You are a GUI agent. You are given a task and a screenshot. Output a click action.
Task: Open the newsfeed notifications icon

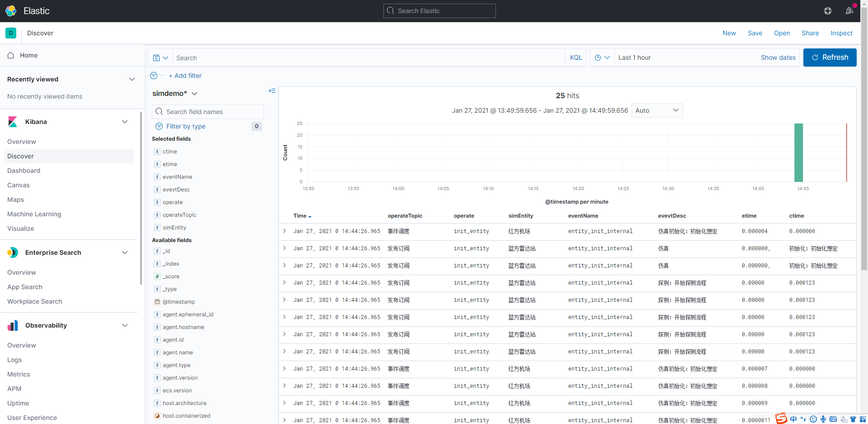point(849,11)
